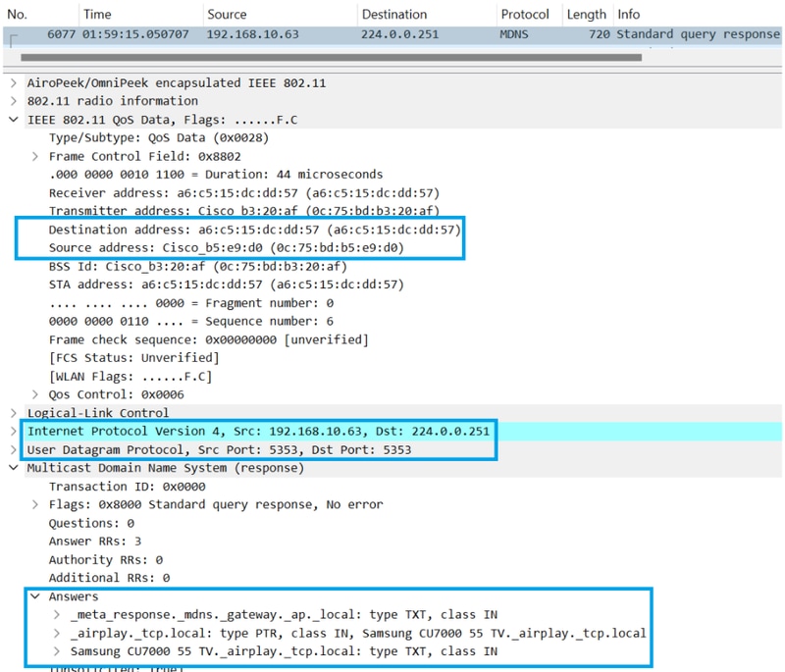Select Transmitter address Cisco_b3:20:af line
The height and width of the screenshot is (672, 785).
click(244, 211)
